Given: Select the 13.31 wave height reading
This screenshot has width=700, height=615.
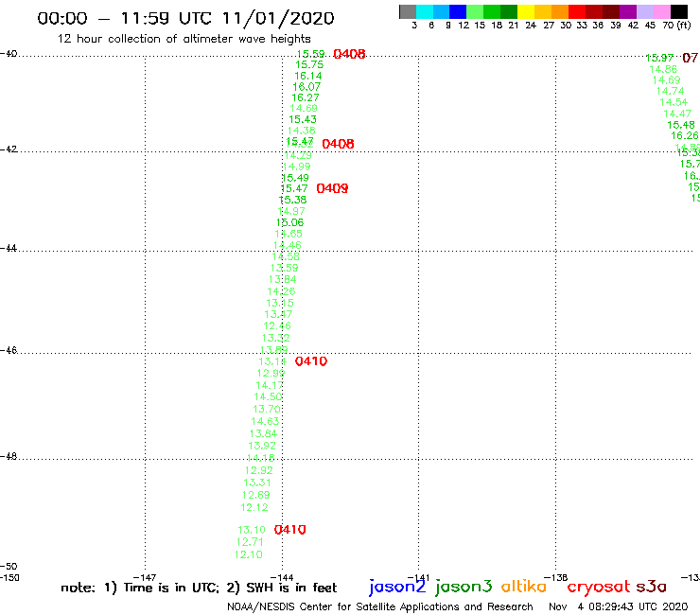Looking at the screenshot, I should (x=257, y=483).
